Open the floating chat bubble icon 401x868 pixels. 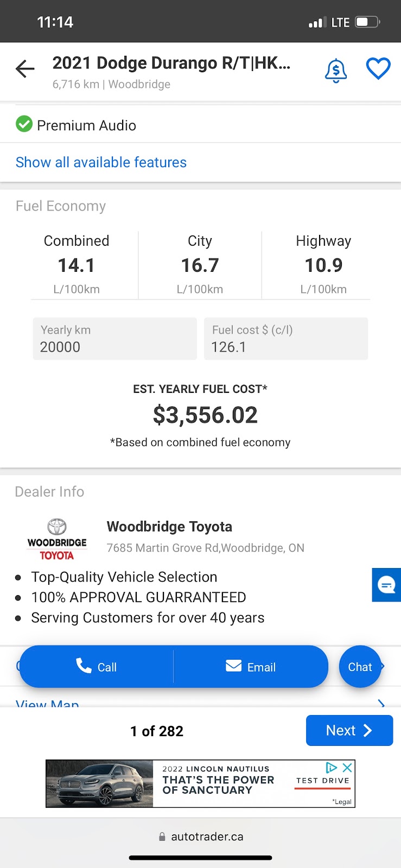[386, 585]
